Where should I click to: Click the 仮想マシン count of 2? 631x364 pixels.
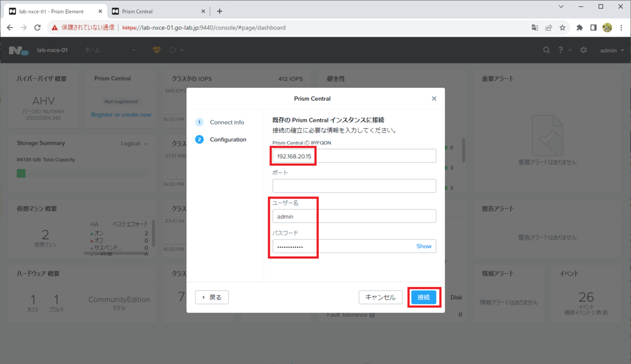click(x=45, y=234)
